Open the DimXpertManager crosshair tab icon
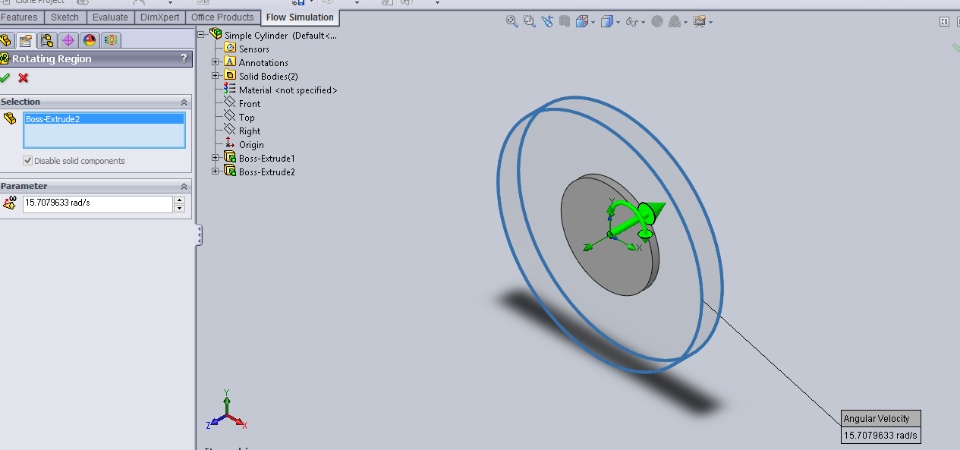This screenshot has width=960, height=450. click(x=68, y=41)
